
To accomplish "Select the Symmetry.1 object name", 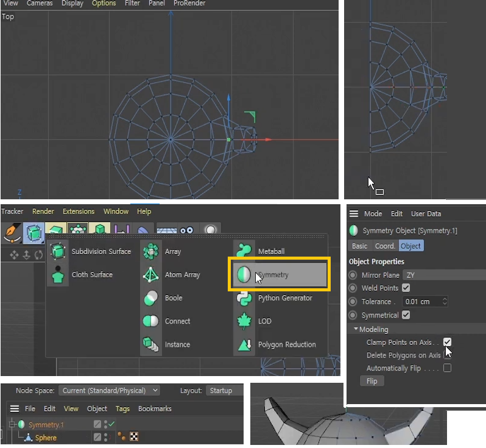I will pos(46,424).
